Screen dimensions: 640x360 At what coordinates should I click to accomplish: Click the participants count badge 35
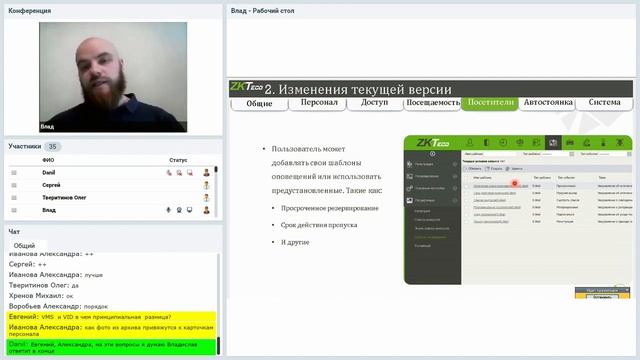(52, 146)
